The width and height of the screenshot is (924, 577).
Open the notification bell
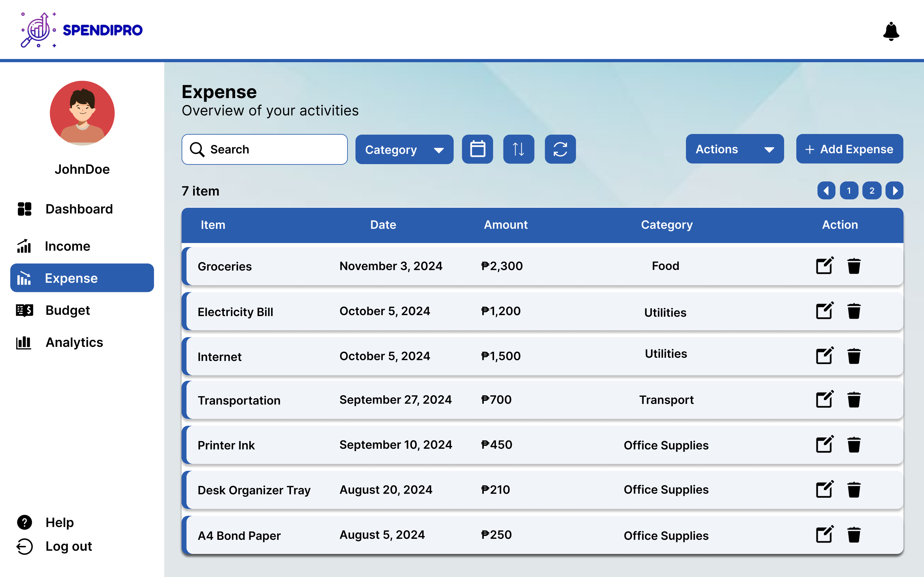891,31
